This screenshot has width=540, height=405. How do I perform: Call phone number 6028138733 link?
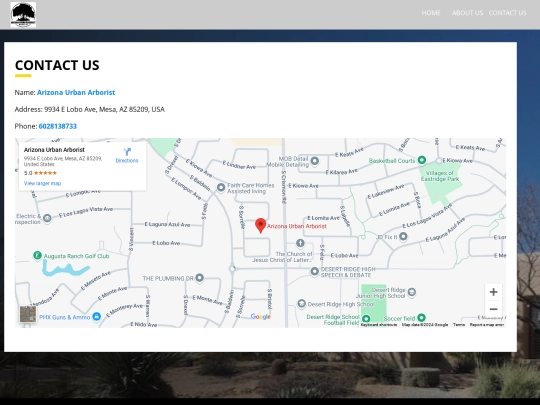tap(58, 126)
